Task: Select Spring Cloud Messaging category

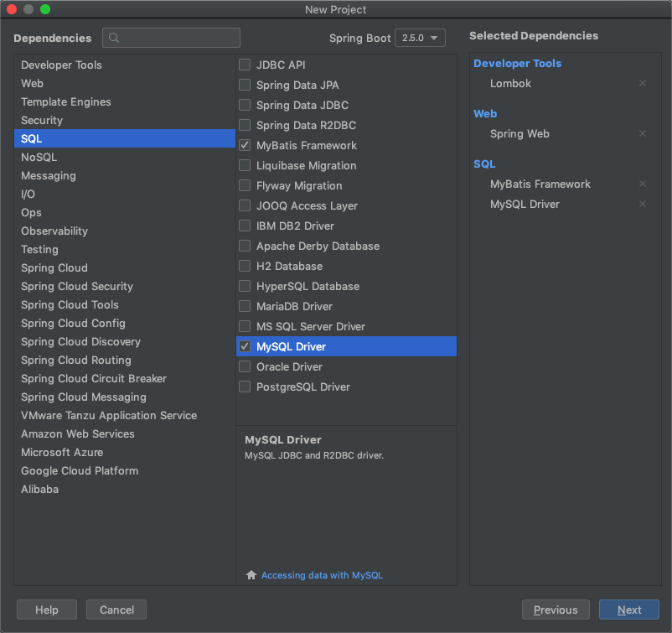Action: 125,397
